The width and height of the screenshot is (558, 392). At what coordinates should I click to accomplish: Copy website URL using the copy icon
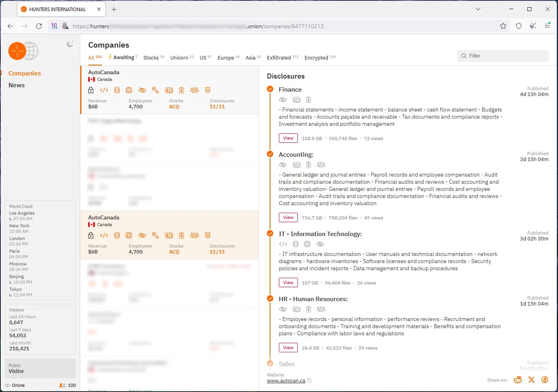[x=309, y=381]
